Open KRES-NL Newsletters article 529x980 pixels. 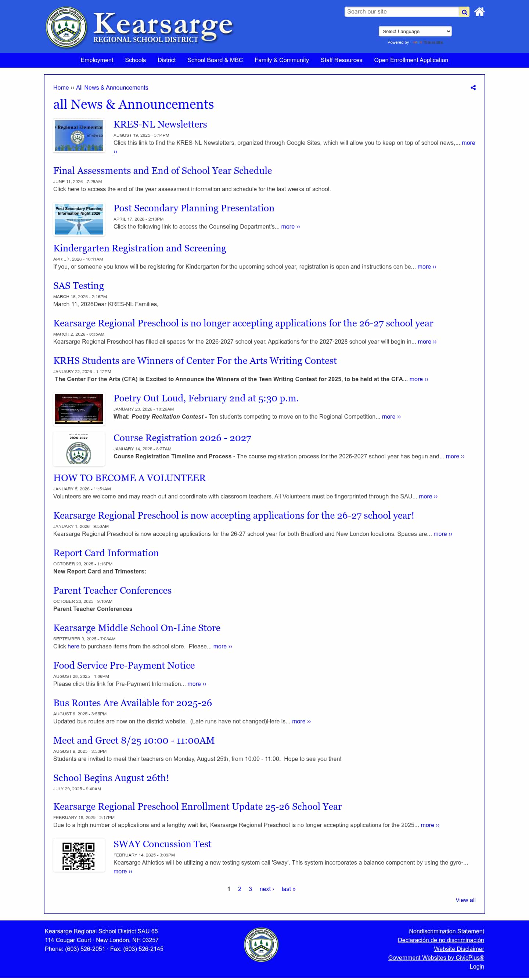point(160,124)
